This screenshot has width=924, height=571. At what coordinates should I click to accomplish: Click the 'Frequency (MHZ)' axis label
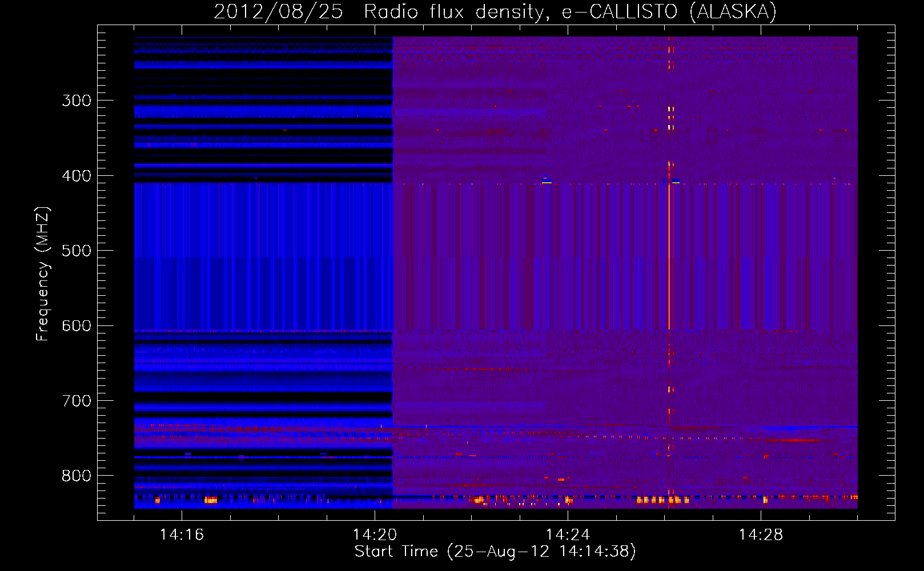(43, 274)
